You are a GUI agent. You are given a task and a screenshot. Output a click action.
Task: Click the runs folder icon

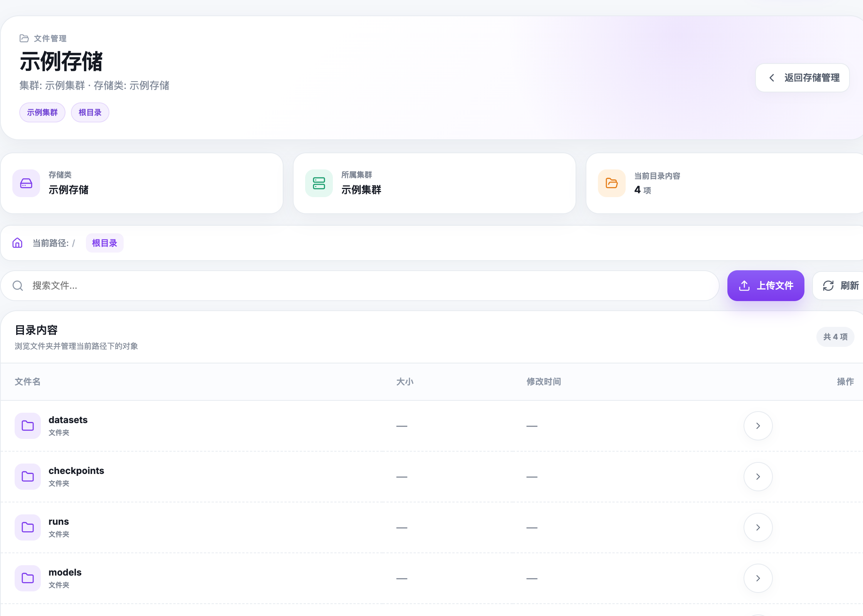tap(28, 527)
